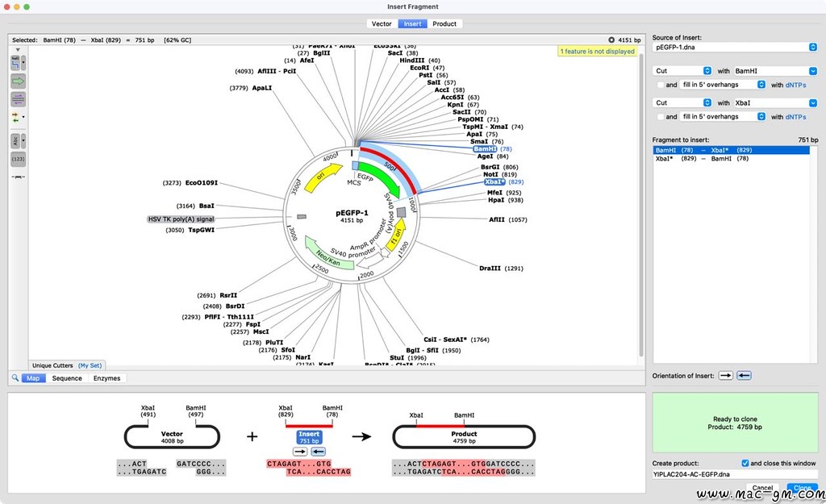Enable fill-in checkbox under Cut with XbaI
Image resolution: width=826 pixels, height=504 pixels.
(x=660, y=117)
